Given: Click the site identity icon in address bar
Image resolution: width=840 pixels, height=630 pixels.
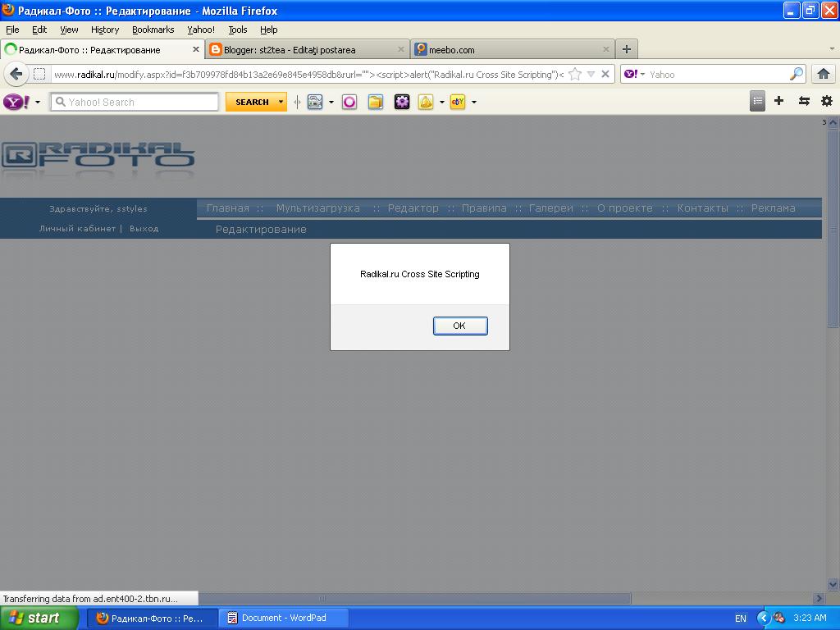Looking at the screenshot, I should 39,74.
